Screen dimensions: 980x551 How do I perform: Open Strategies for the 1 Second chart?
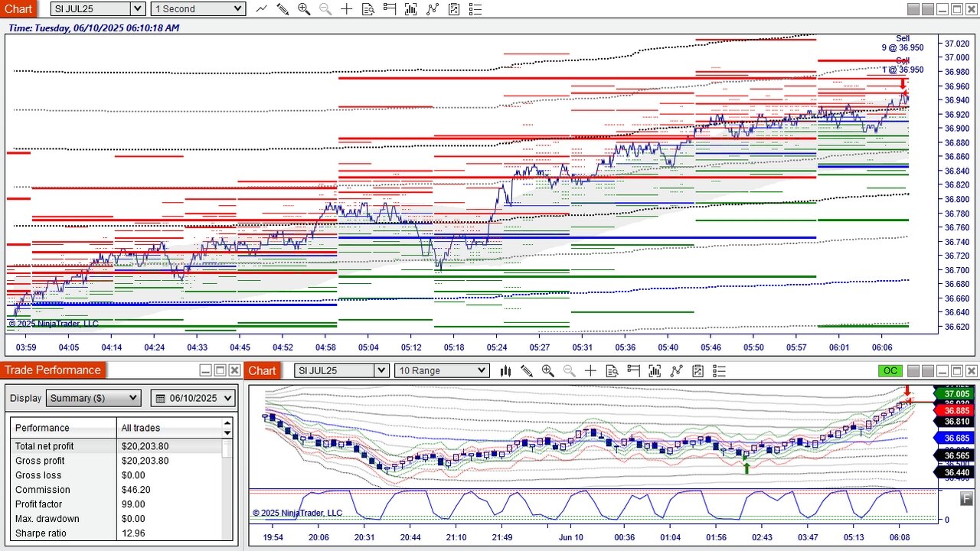click(x=433, y=9)
